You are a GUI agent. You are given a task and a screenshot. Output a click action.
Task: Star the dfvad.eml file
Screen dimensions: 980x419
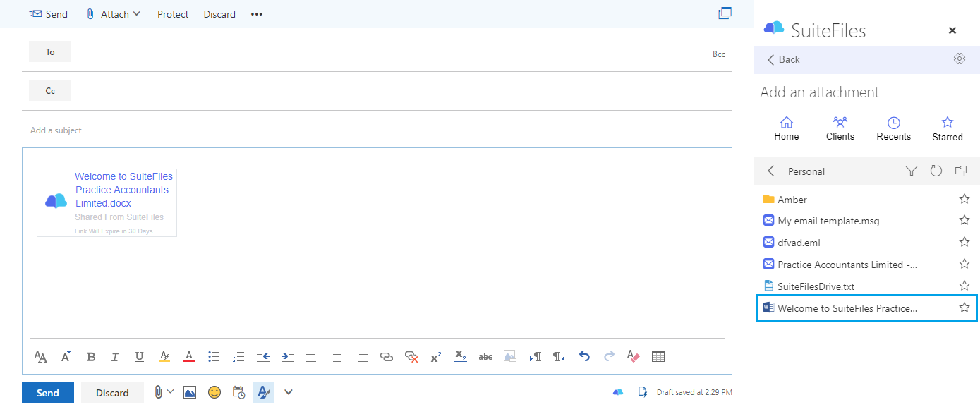(x=964, y=242)
